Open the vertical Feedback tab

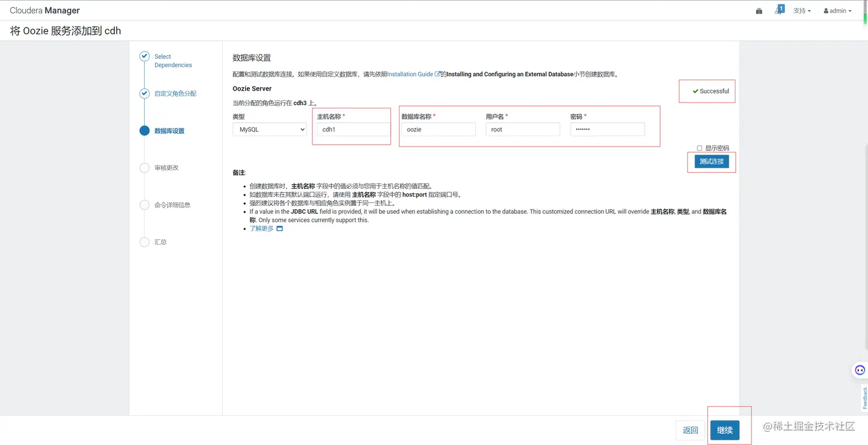(x=864, y=398)
